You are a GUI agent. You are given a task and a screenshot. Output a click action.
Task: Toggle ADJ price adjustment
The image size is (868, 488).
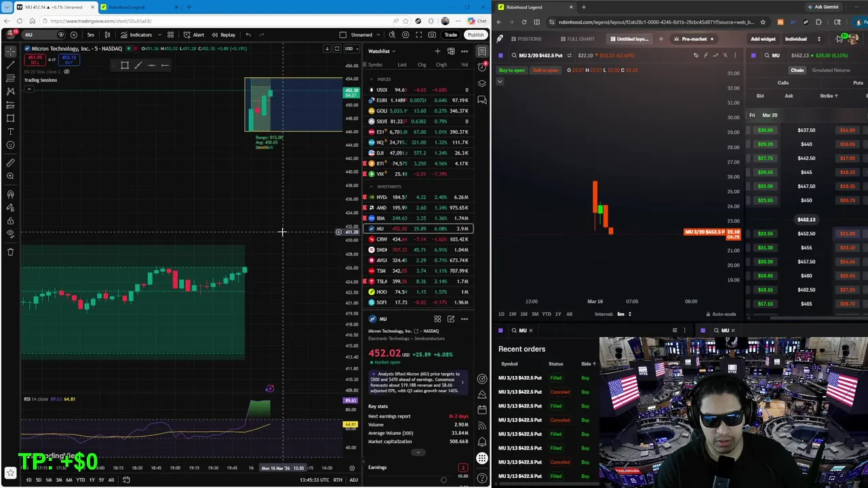coord(353,480)
